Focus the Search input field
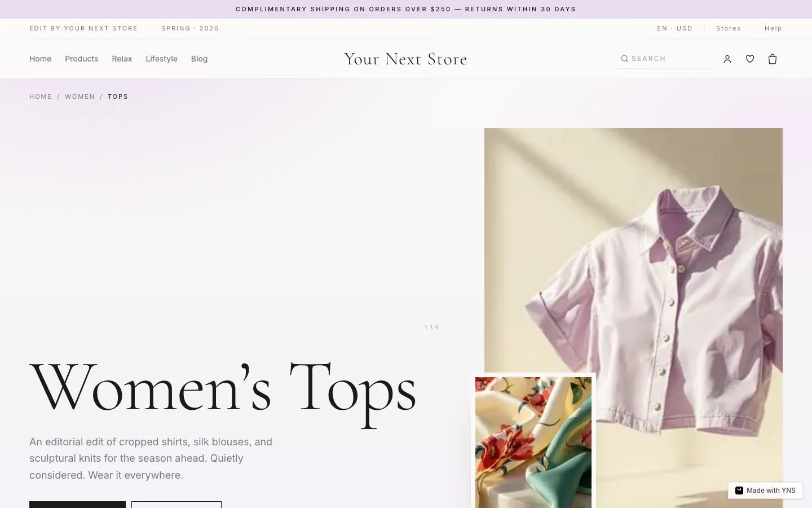Image resolution: width=812 pixels, height=508 pixels. 665,59
